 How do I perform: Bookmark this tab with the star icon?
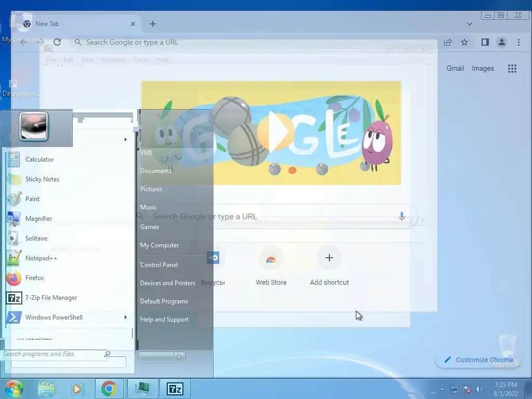464,42
